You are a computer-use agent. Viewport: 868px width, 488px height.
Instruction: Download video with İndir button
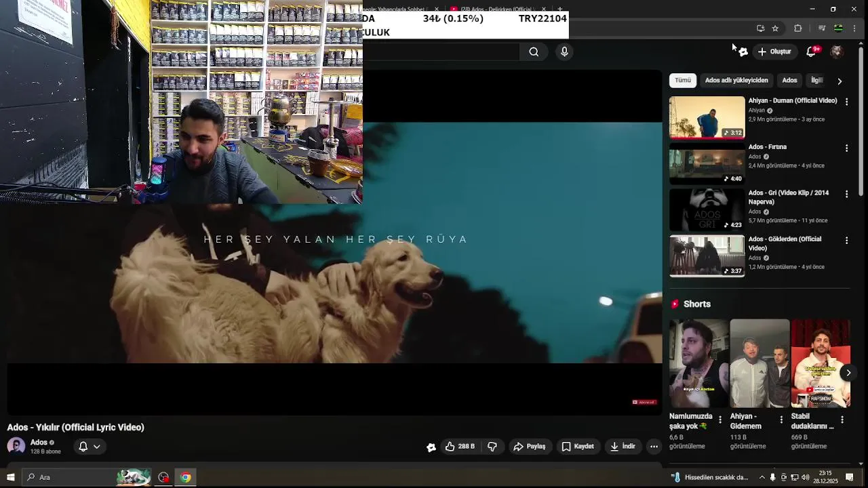pyautogui.click(x=623, y=447)
